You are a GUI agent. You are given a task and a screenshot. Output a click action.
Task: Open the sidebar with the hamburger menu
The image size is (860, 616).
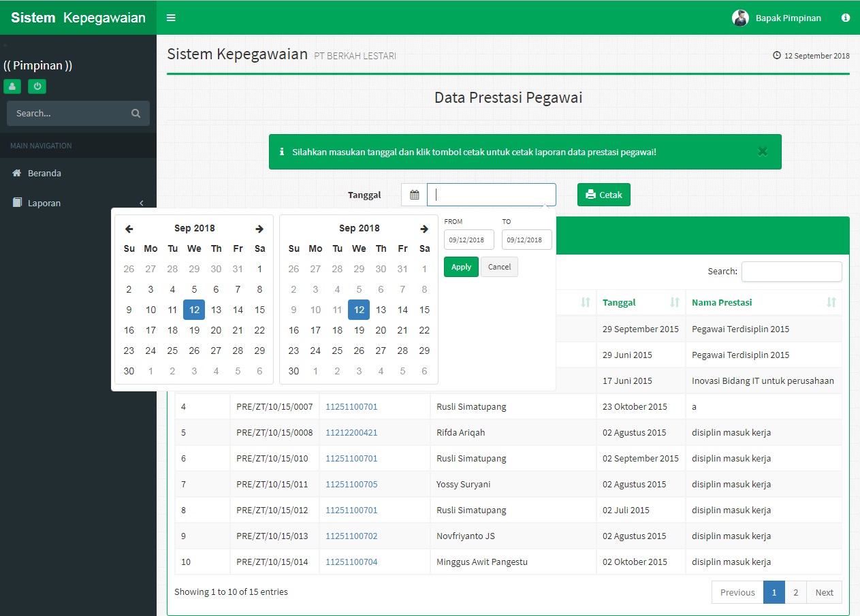(x=170, y=17)
